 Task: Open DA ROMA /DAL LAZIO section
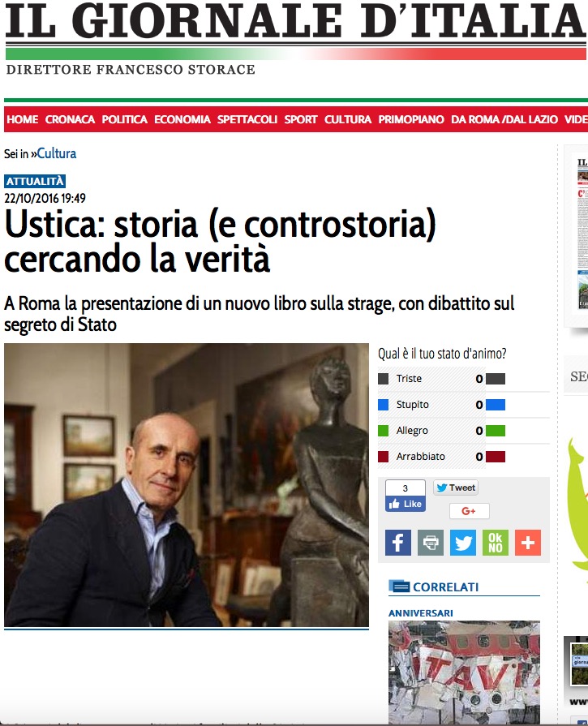pyautogui.click(x=504, y=119)
